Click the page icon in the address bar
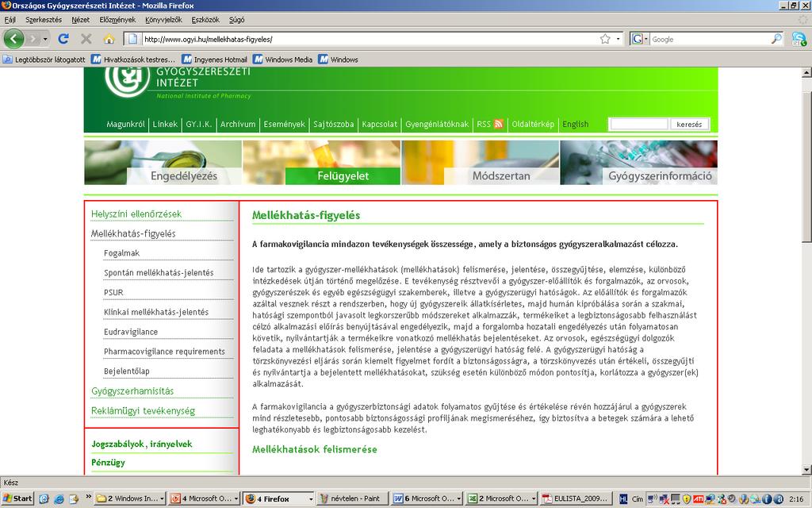Screen dimensions: 812x508 [x=132, y=39]
